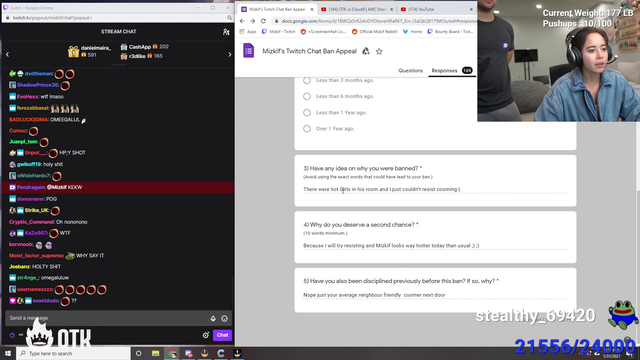640x360 pixels.
Task: Go back in the Chrome forms window
Action: coord(242,21)
